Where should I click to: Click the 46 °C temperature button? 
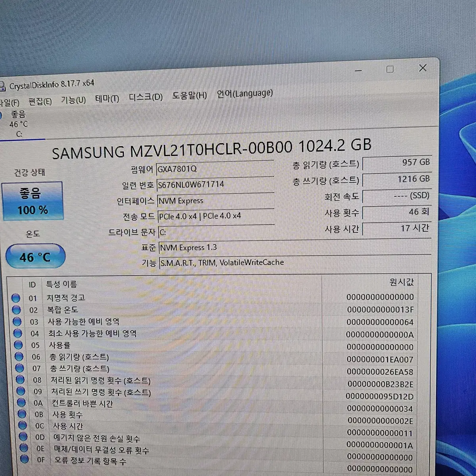[x=35, y=256]
